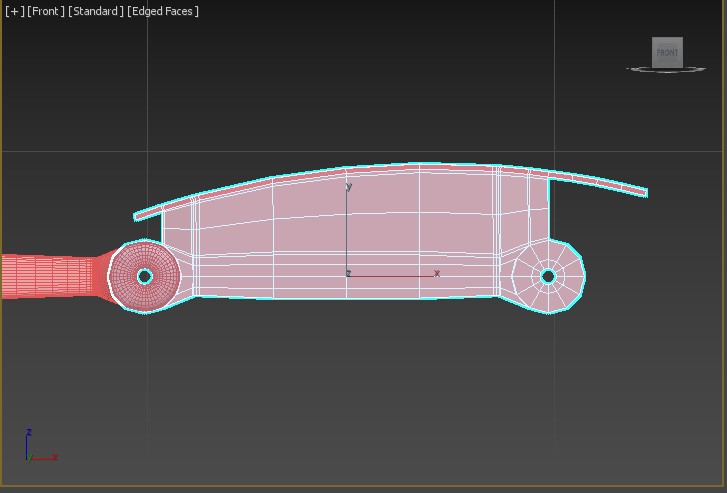Expand the [Edged Faces] display mode dropdown

tap(163, 11)
